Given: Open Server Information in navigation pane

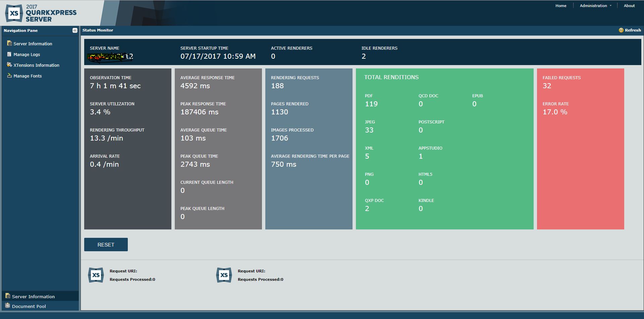Looking at the screenshot, I should [33, 44].
